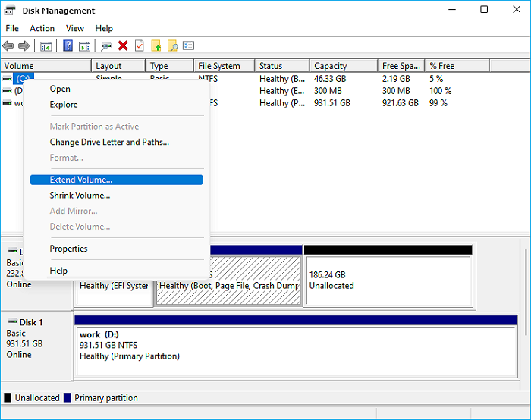Image resolution: width=531 pixels, height=420 pixels.
Task: Click Explore in the context menu
Action: [x=64, y=105]
